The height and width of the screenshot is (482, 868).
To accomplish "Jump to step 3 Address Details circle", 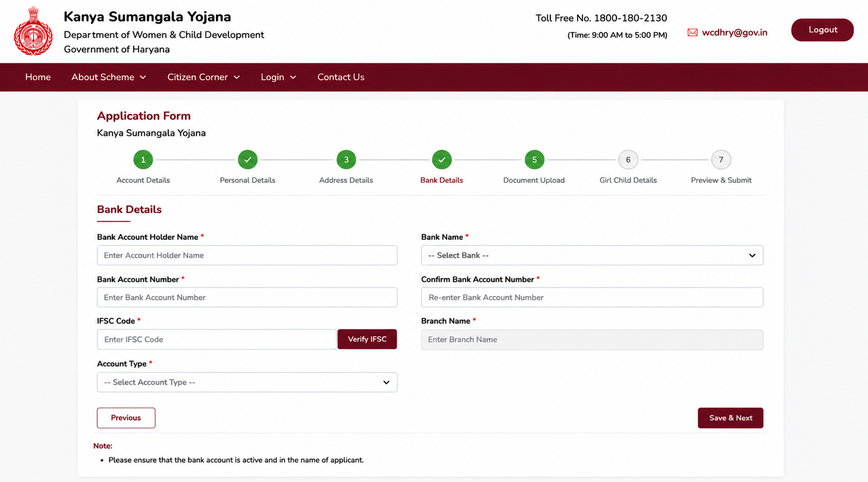I will 346,159.
